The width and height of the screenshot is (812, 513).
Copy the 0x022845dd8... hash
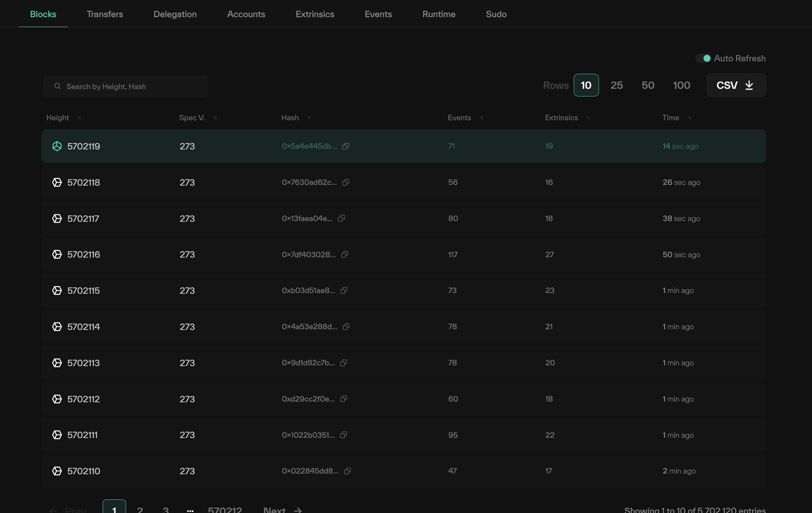[x=347, y=471]
